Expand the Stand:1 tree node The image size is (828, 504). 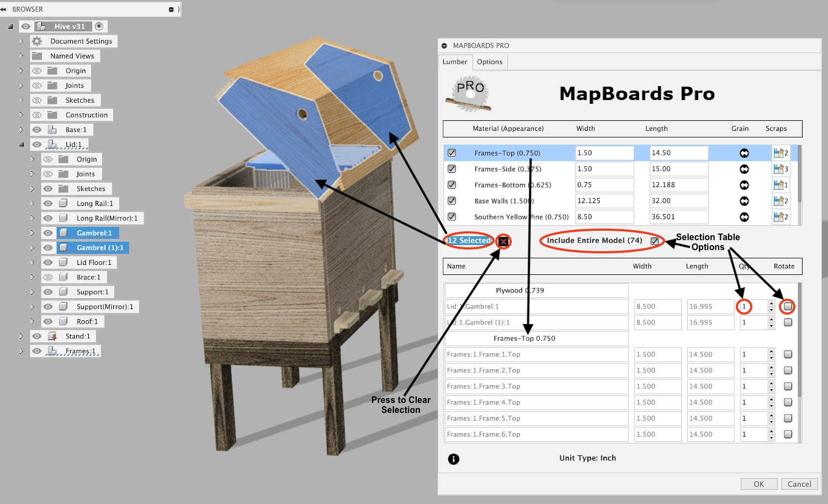(21, 336)
